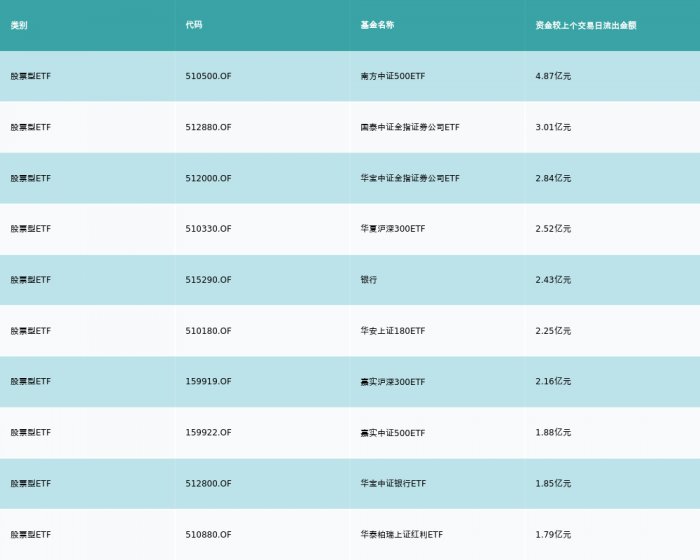Click 股票型ETF in the 510880.OF row

[31, 535]
